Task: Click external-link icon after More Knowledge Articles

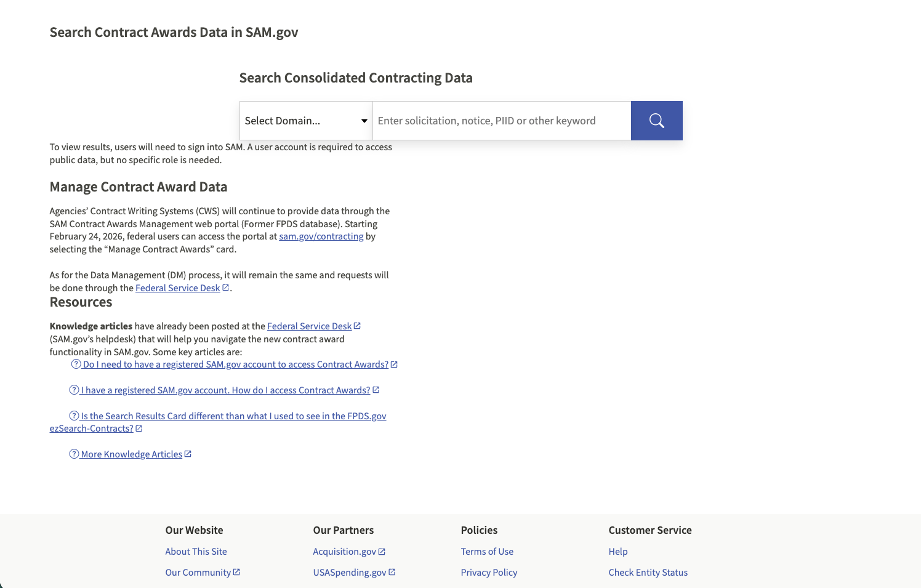Action: point(188,454)
